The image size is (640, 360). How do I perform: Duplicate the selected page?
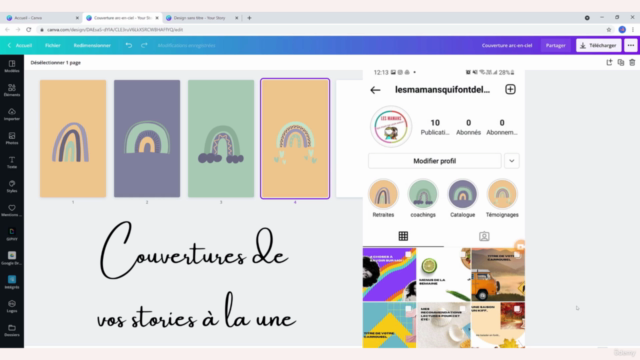(x=620, y=62)
